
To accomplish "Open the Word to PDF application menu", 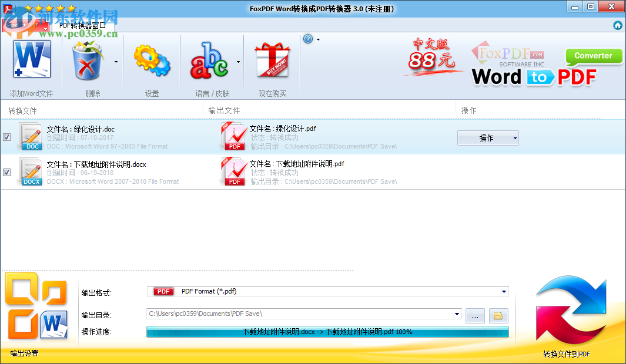I will tap(24, 25).
